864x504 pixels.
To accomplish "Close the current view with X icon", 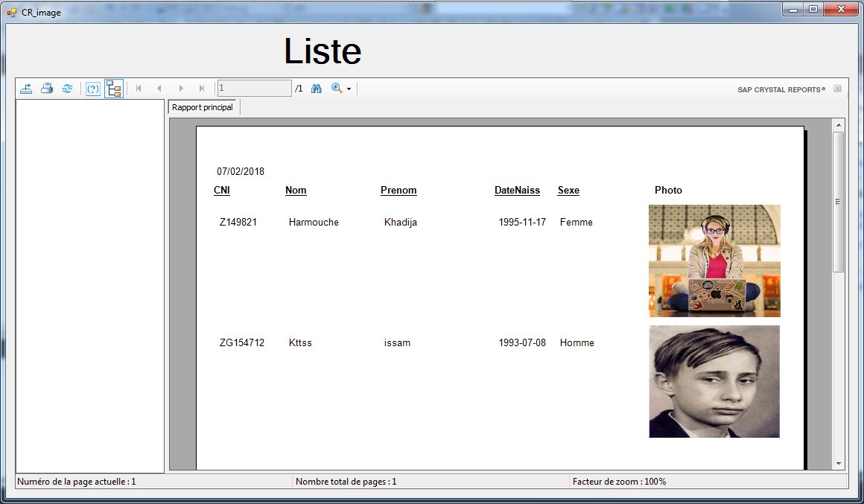I will [x=837, y=89].
